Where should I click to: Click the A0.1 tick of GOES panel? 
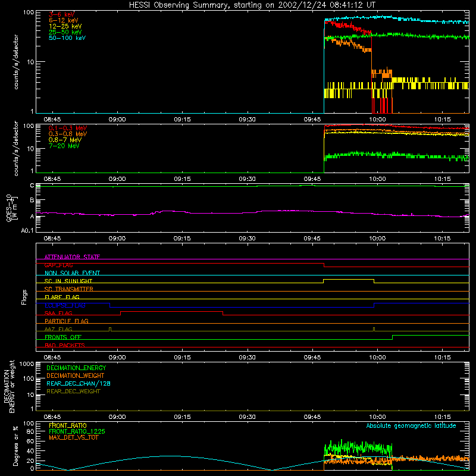click(x=27, y=231)
